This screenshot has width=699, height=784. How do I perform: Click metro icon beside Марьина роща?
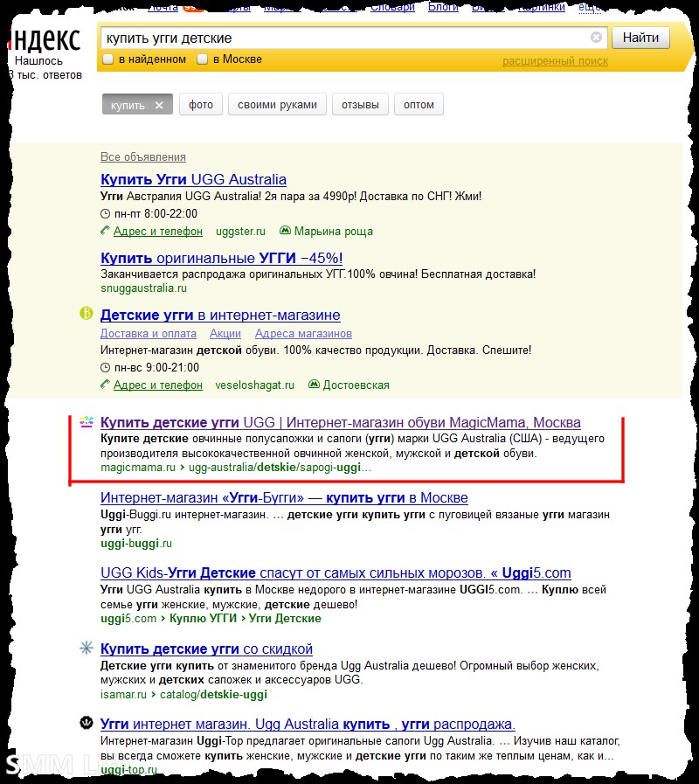(x=285, y=231)
